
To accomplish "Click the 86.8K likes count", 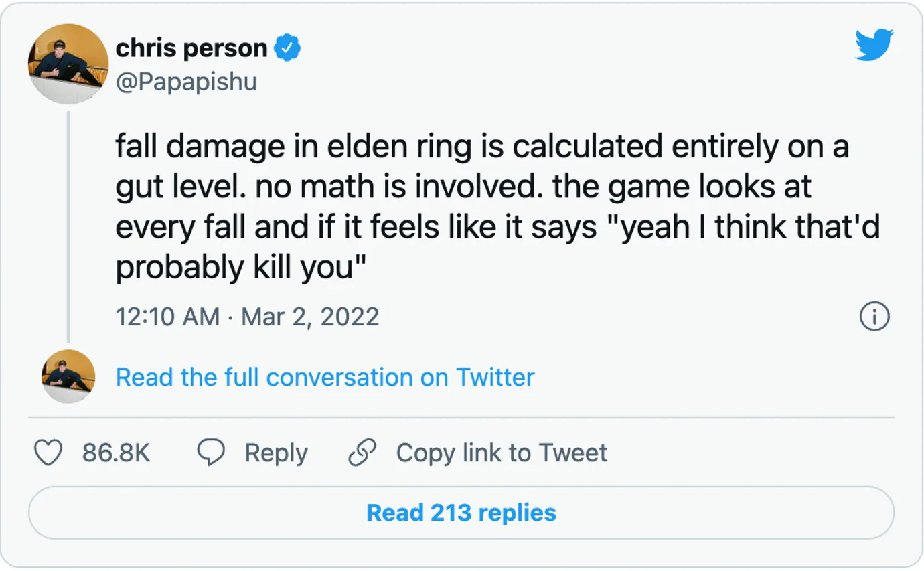I will [116, 453].
